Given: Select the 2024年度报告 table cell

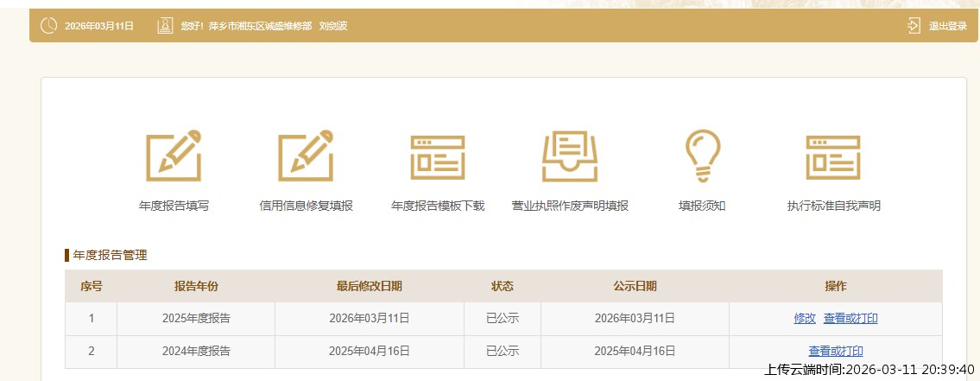Looking at the screenshot, I should point(196,351).
